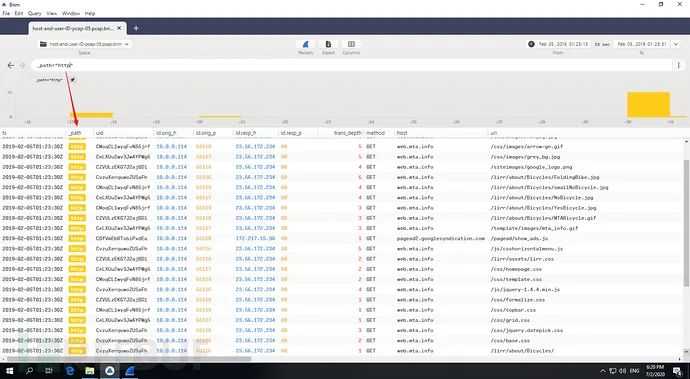Open the Window menu

point(71,14)
